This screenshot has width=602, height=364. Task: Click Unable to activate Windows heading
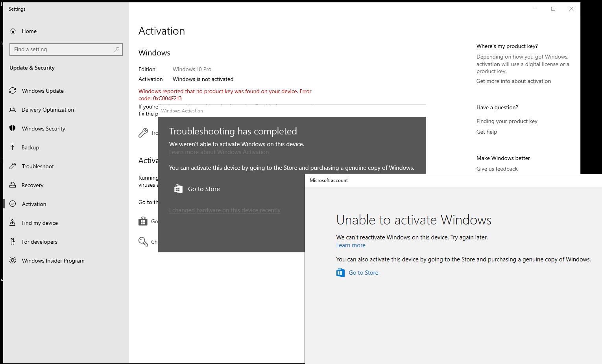pos(414,220)
